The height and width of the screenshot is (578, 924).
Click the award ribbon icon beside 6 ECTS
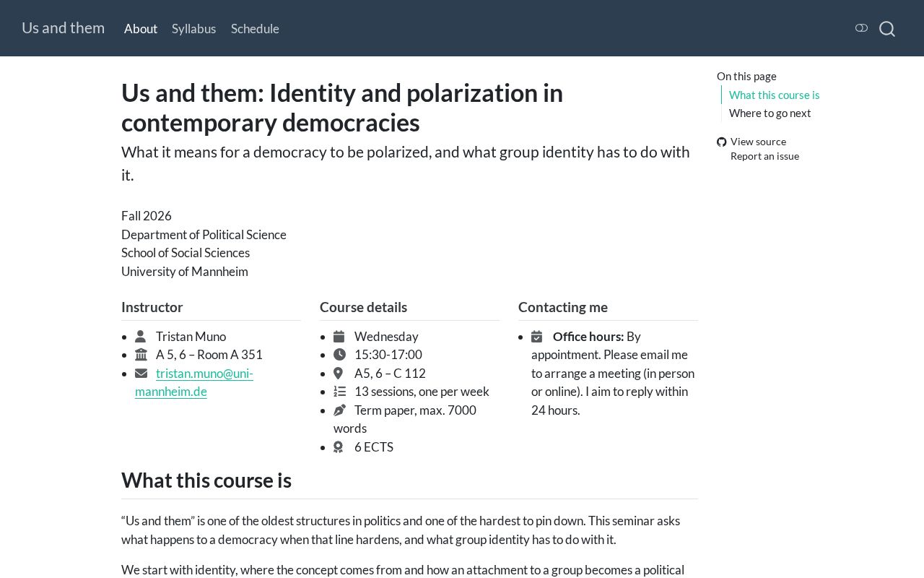(x=338, y=447)
